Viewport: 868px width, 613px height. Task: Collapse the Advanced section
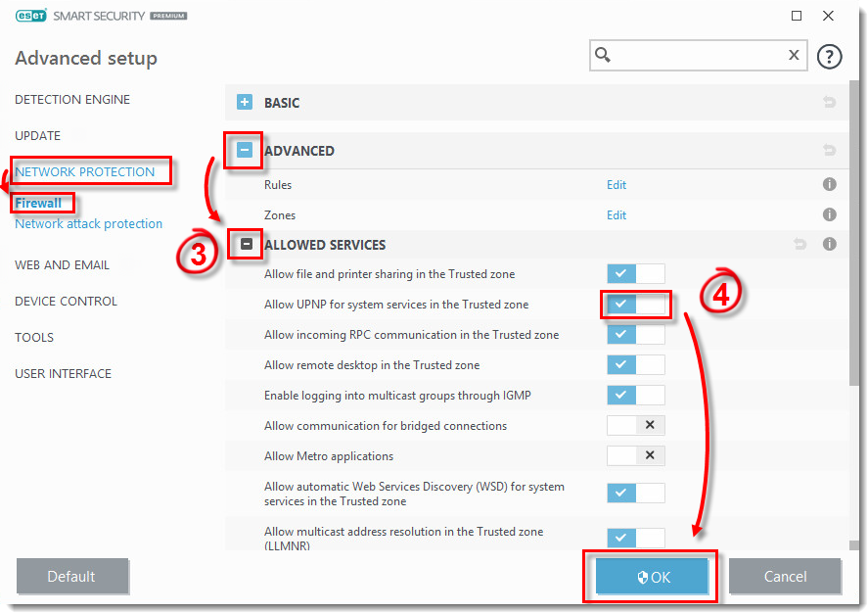[244, 150]
